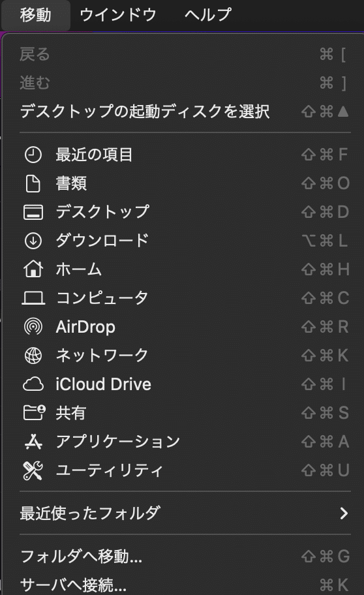Click the house icon beside ホーム
The image size is (364, 595).
(33, 269)
